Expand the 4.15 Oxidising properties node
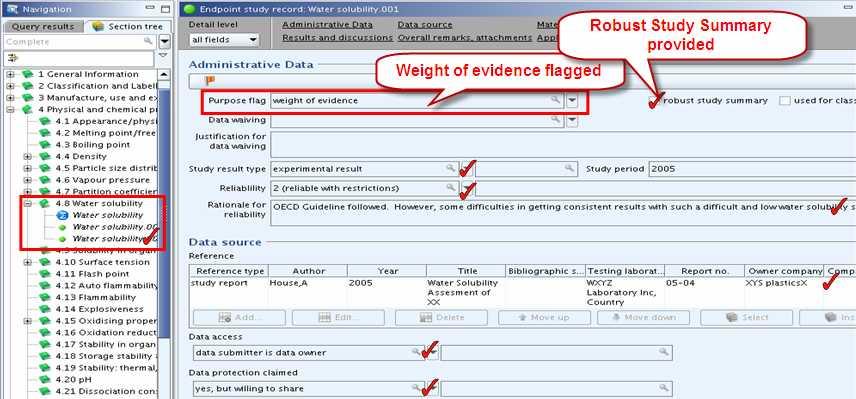The height and width of the screenshot is (399, 856). pyautogui.click(x=28, y=321)
